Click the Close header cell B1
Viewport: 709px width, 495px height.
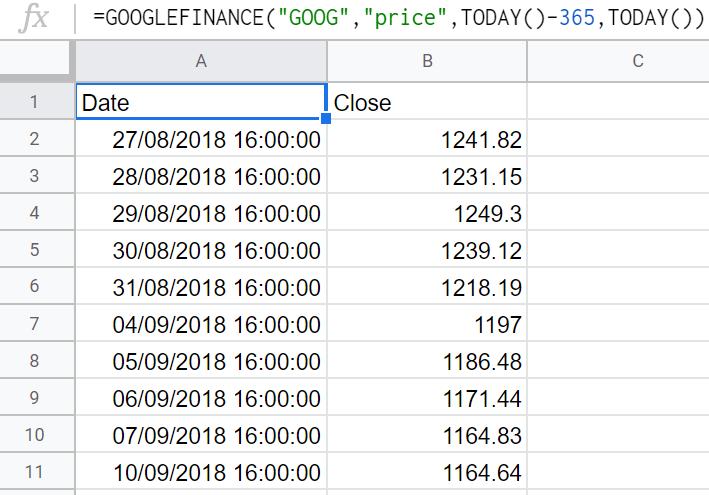click(427, 102)
